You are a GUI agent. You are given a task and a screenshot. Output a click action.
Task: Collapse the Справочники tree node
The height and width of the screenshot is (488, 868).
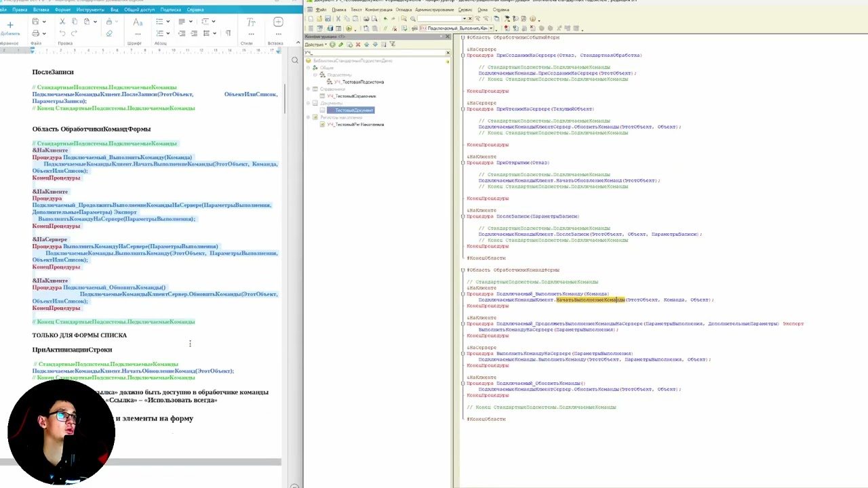pos(308,89)
